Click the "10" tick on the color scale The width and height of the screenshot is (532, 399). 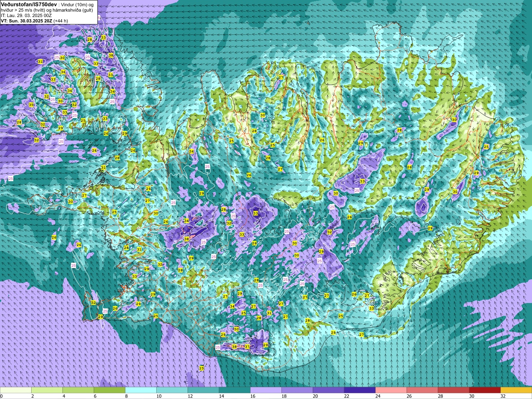coord(159,396)
